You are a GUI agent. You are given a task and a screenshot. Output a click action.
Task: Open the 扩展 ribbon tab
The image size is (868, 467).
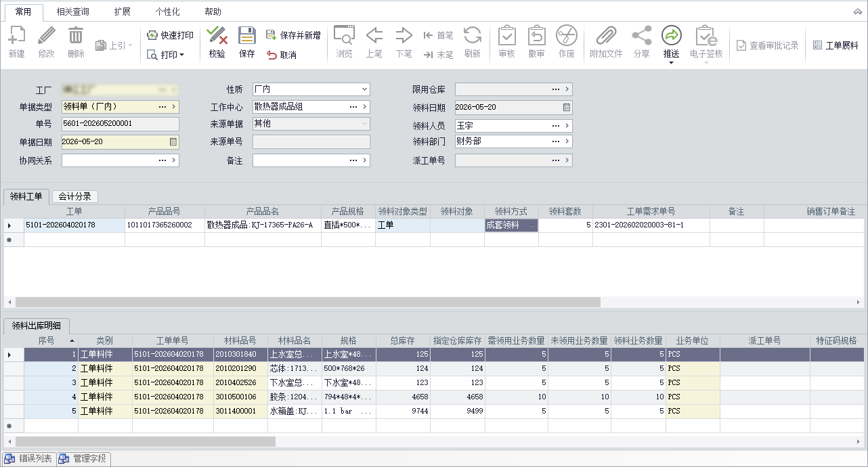tap(123, 12)
